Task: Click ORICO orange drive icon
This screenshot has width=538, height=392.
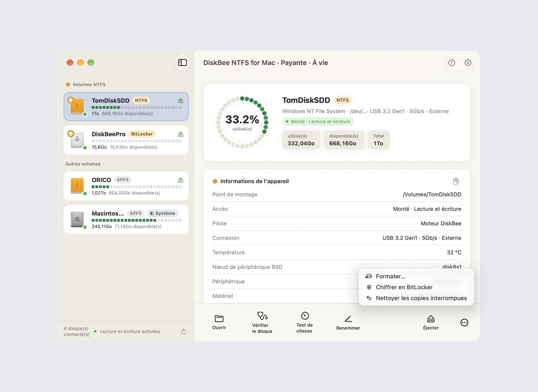Action: (77, 186)
